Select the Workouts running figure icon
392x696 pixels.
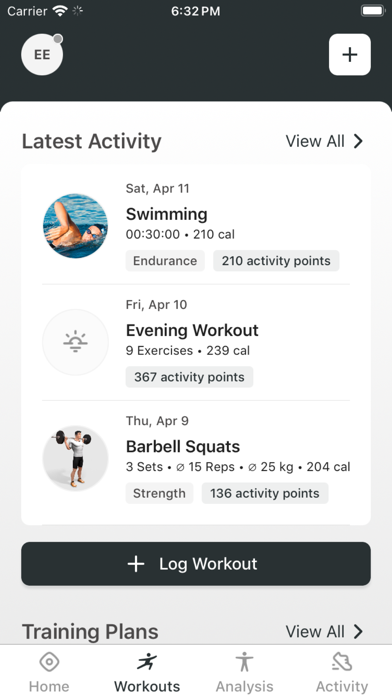[x=147, y=662]
